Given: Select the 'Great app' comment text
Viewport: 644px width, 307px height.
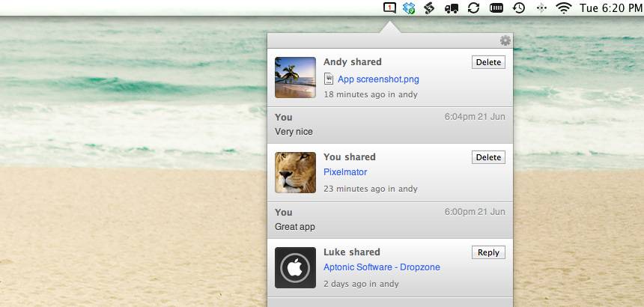Looking at the screenshot, I should click(295, 227).
